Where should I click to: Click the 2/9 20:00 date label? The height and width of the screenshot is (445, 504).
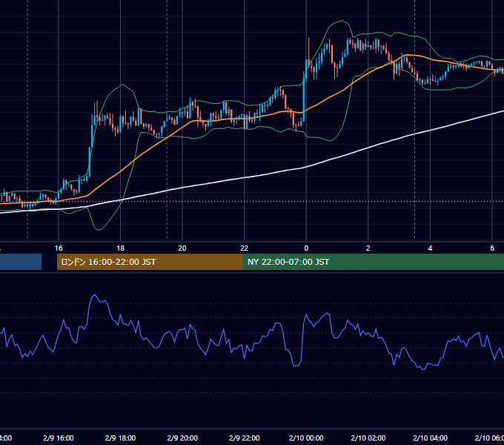point(182,438)
